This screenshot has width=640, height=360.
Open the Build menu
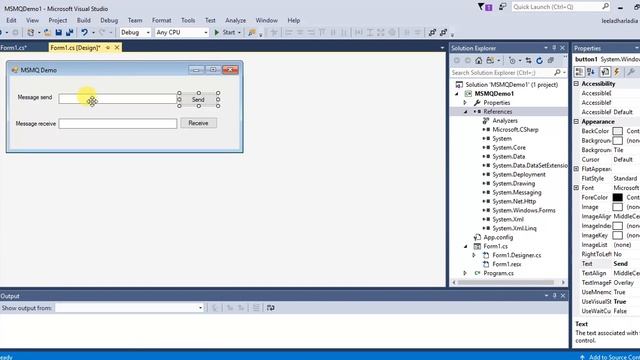(84, 20)
